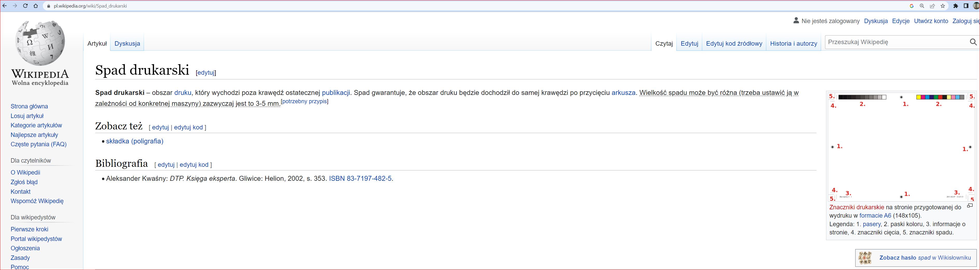Screen dimensions: 980x270
Task: Click the browser home icon
Action: pyautogui.click(x=36, y=6)
